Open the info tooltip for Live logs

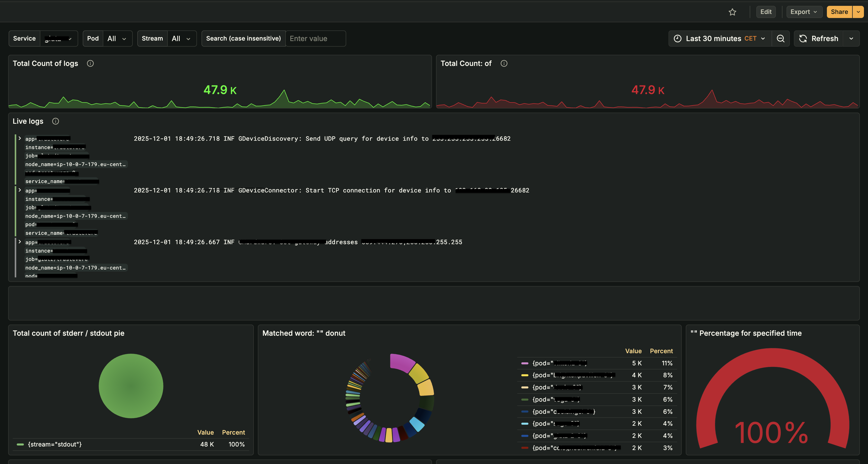pyautogui.click(x=55, y=121)
